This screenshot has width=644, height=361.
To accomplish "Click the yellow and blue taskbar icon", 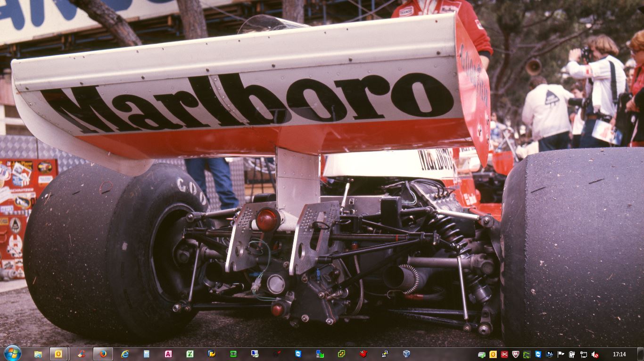I will 212,354.
